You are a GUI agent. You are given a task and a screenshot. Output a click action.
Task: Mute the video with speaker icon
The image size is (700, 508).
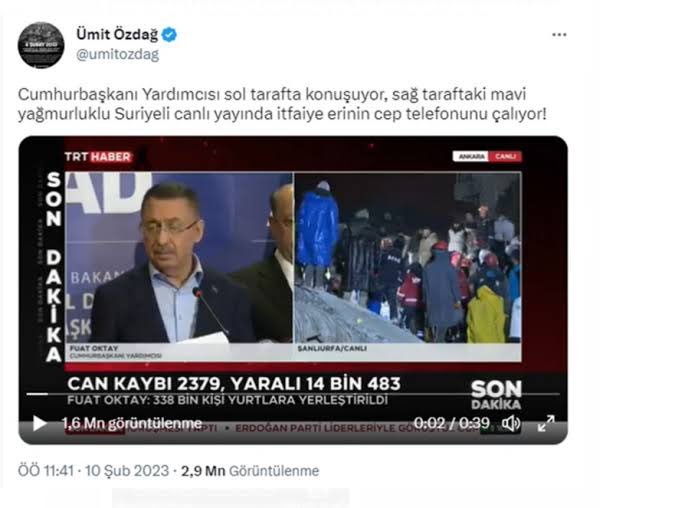512,423
